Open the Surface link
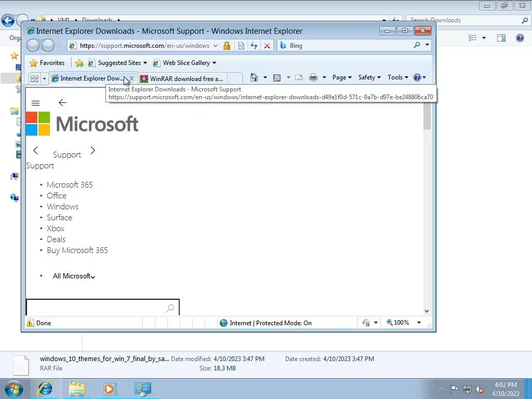 [59, 218]
